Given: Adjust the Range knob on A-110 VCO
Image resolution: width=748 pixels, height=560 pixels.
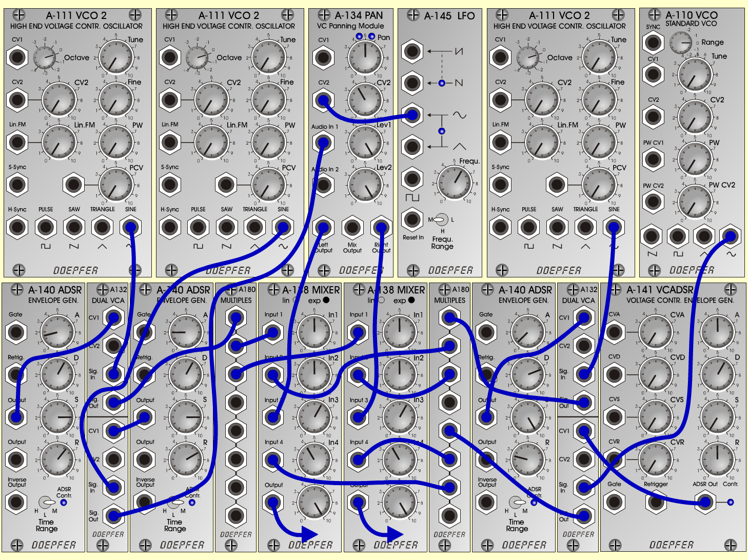Looking at the screenshot, I should [x=681, y=43].
